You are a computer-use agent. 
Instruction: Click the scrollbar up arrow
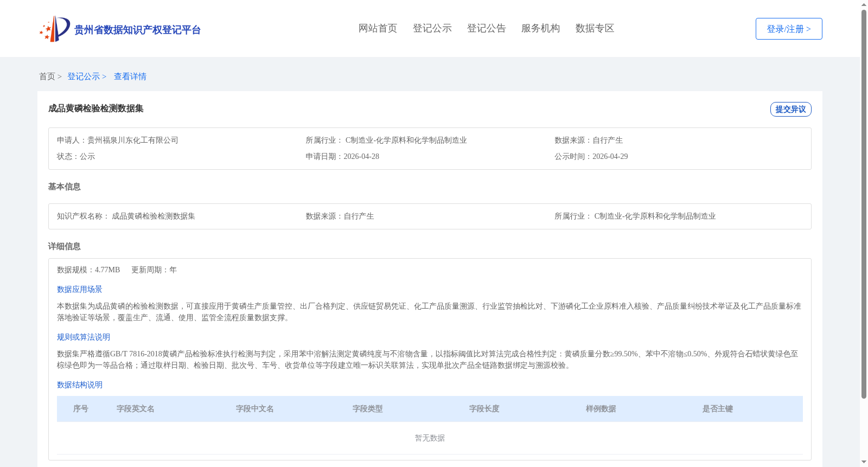(x=864, y=4)
